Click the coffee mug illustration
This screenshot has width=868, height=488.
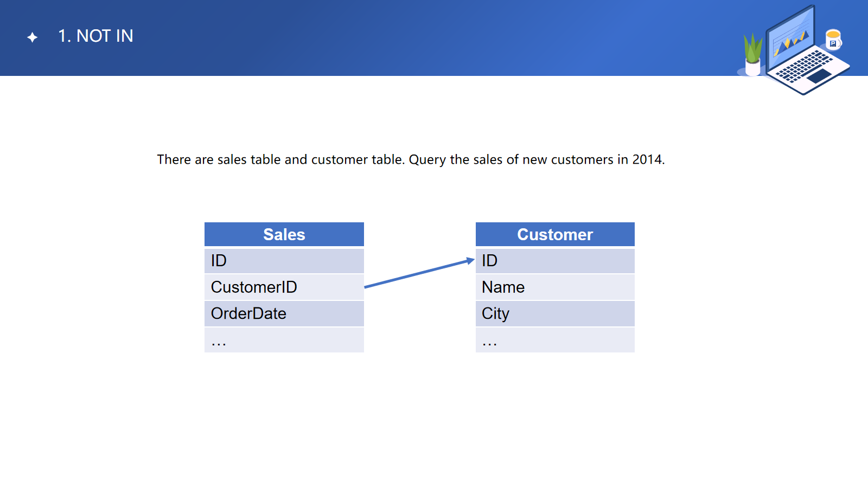coord(833,40)
